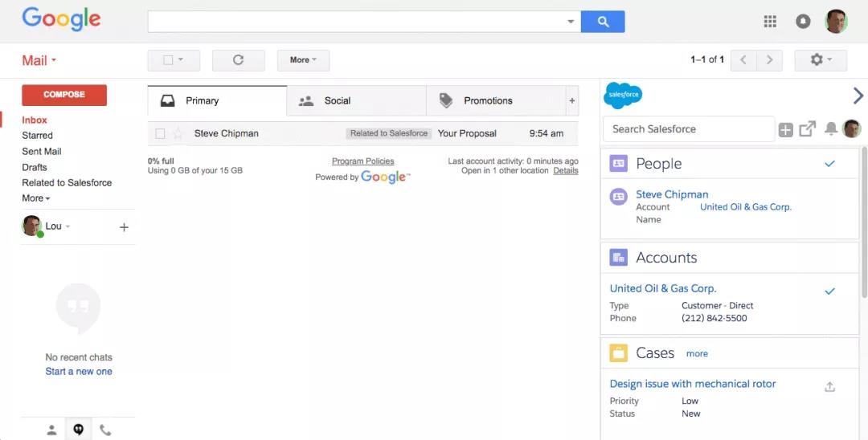The image size is (868, 440).
Task: Switch to the Promotions tab
Action: [487, 101]
